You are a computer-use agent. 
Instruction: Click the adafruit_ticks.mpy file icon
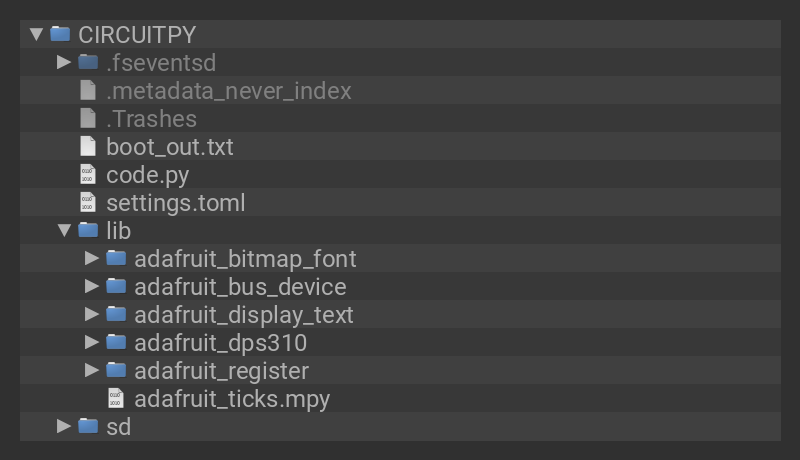tap(116, 398)
